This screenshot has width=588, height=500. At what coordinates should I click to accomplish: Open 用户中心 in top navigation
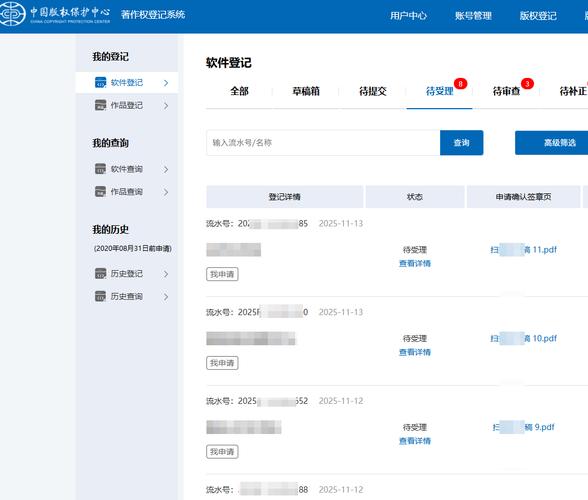pos(408,16)
